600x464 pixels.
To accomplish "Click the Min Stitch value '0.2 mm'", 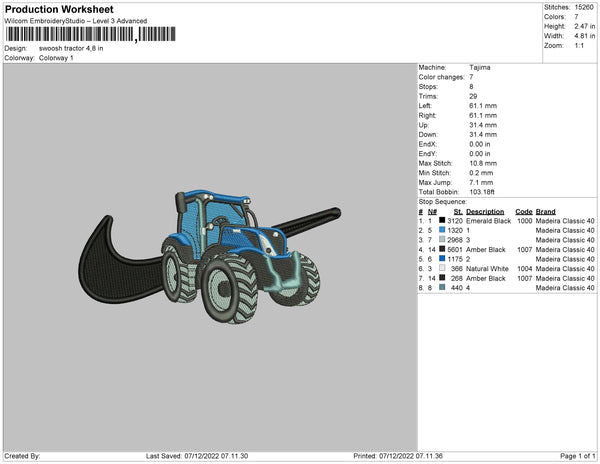I will coord(481,173).
